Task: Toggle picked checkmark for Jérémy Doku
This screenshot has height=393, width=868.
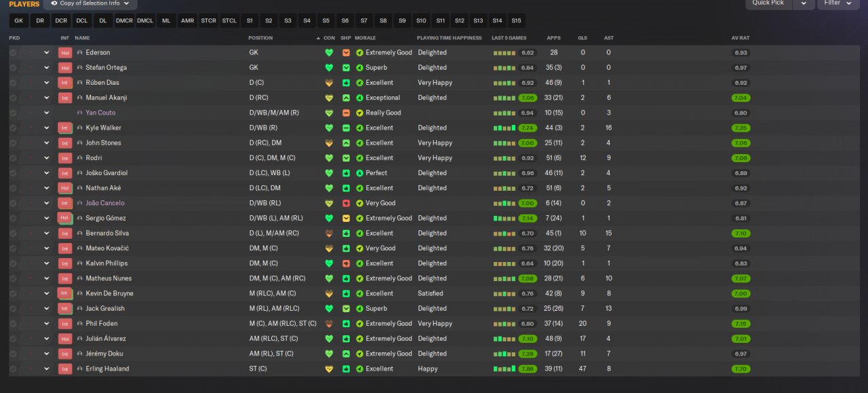Action: coord(13,354)
